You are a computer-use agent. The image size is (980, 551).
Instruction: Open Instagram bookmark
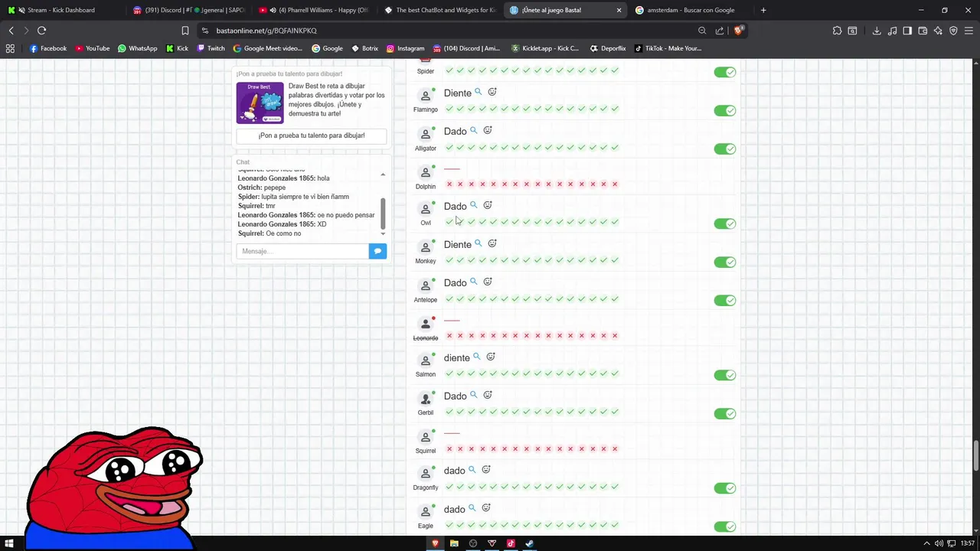pos(405,48)
